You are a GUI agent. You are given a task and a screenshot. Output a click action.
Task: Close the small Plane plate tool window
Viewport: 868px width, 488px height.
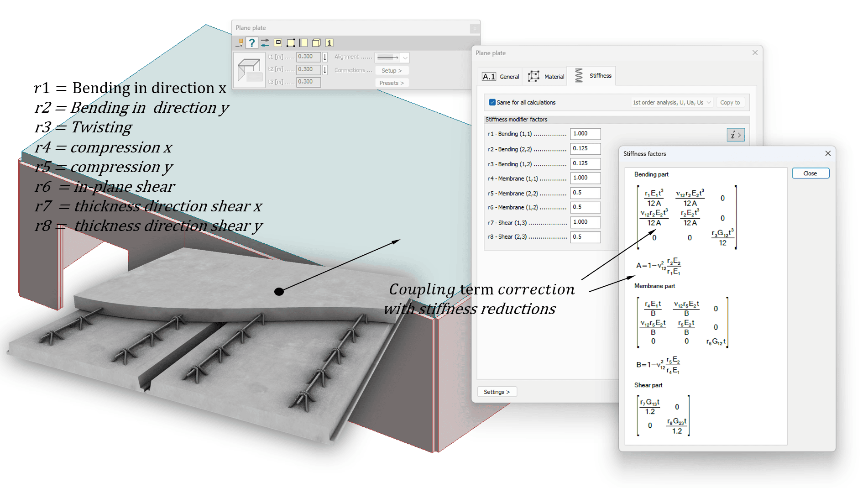(x=475, y=28)
